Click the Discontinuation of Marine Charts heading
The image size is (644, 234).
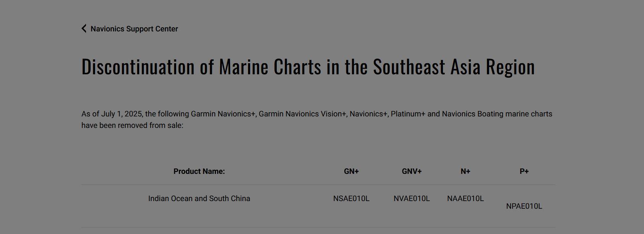[308, 67]
